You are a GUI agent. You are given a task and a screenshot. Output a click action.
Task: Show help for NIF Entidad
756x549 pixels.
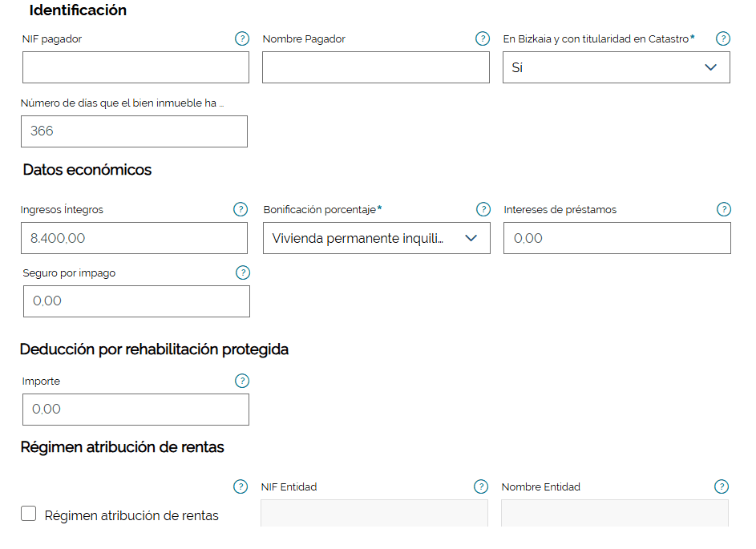point(481,486)
